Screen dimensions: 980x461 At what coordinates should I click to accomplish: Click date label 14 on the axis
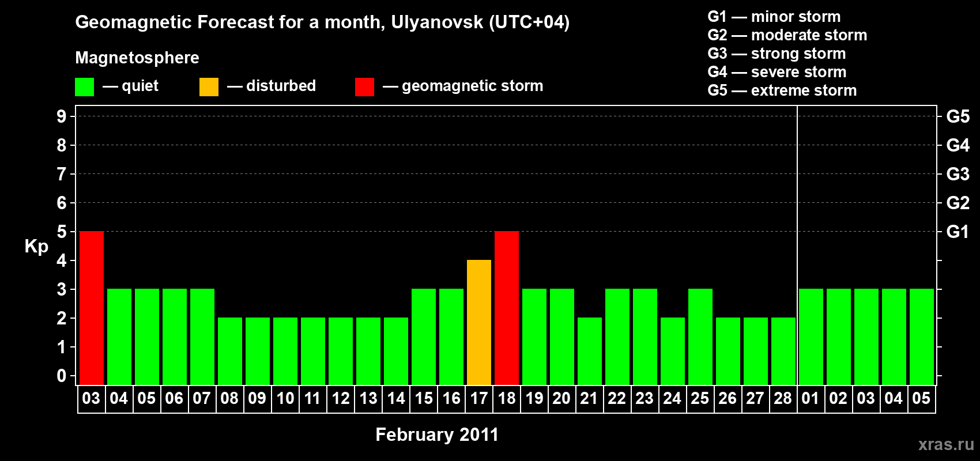(x=395, y=398)
